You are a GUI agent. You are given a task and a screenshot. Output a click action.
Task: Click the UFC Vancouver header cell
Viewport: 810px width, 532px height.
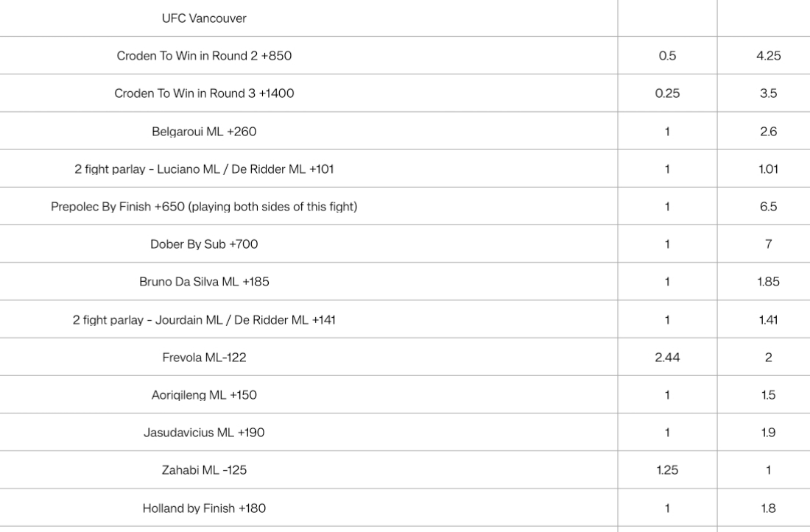(x=204, y=18)
